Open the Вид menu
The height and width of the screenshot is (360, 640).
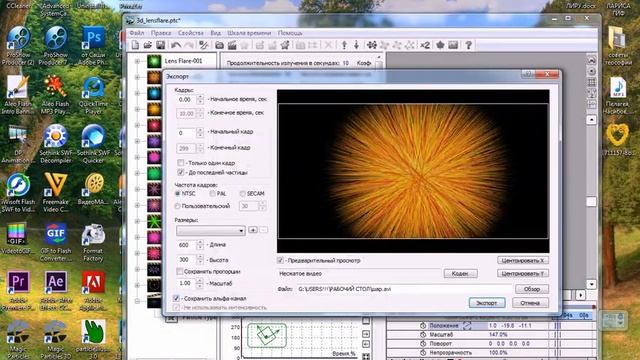216,33
